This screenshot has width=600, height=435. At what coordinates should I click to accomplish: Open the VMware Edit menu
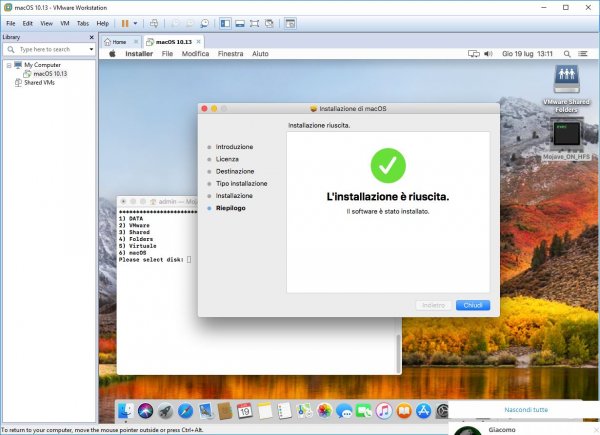point(28,23)
